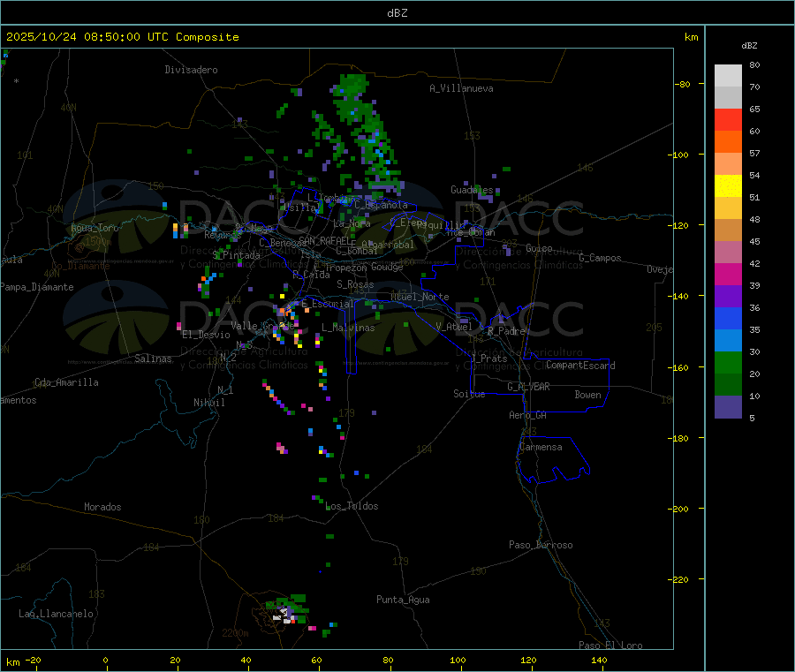Click the 'Salinas' place label
Screen dimensions: 795x672
point(153,359)
